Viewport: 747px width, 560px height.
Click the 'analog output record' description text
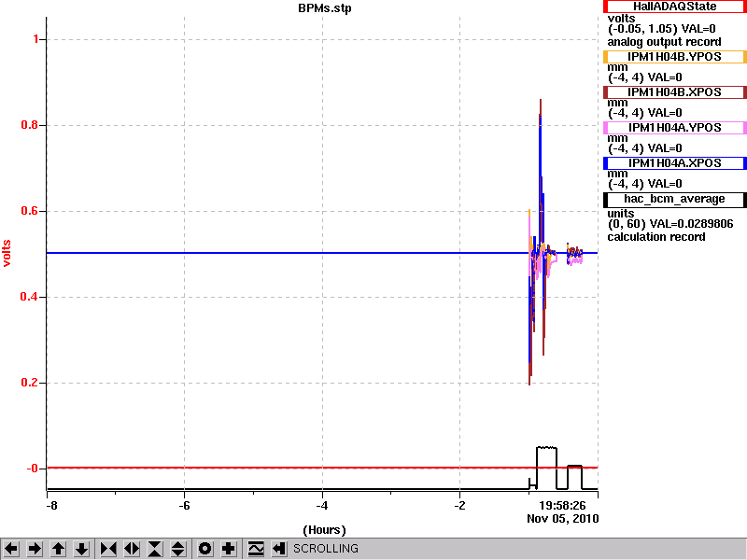(664, 42)
